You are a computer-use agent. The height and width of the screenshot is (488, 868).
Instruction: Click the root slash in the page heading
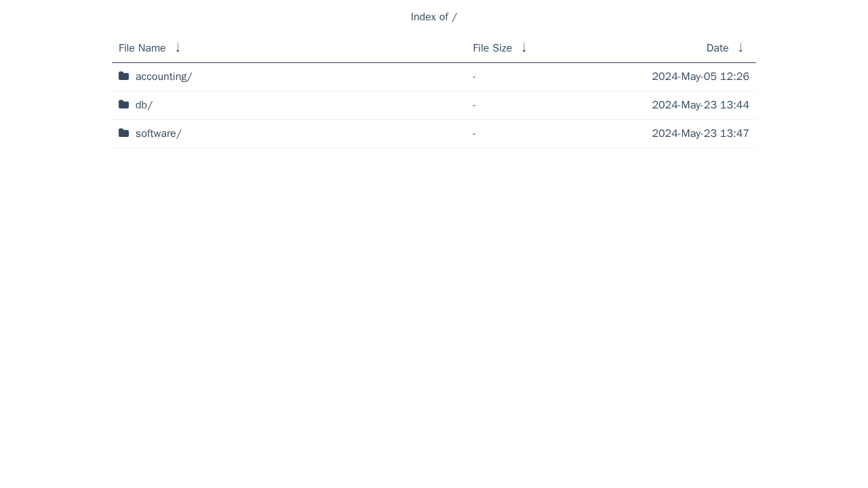[x=454, y=17]
